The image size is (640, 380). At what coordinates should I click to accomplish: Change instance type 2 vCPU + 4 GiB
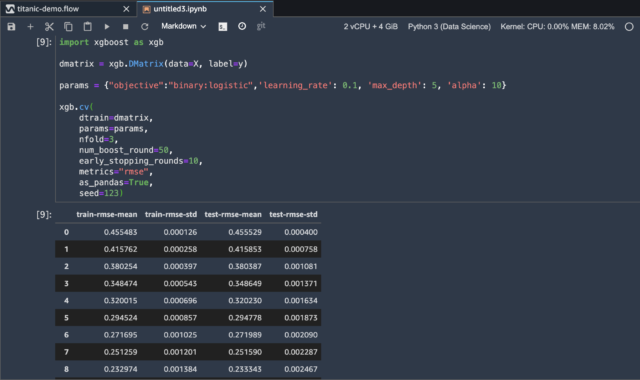point(370,27)
